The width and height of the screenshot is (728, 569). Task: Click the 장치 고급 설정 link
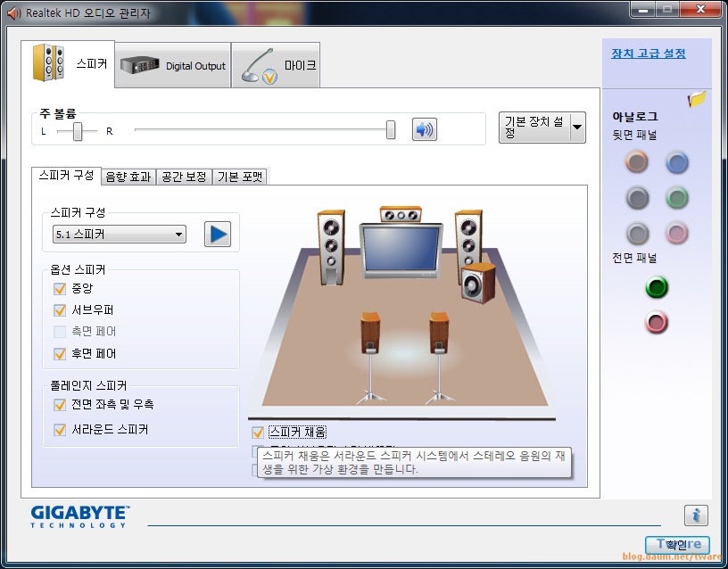648,54
